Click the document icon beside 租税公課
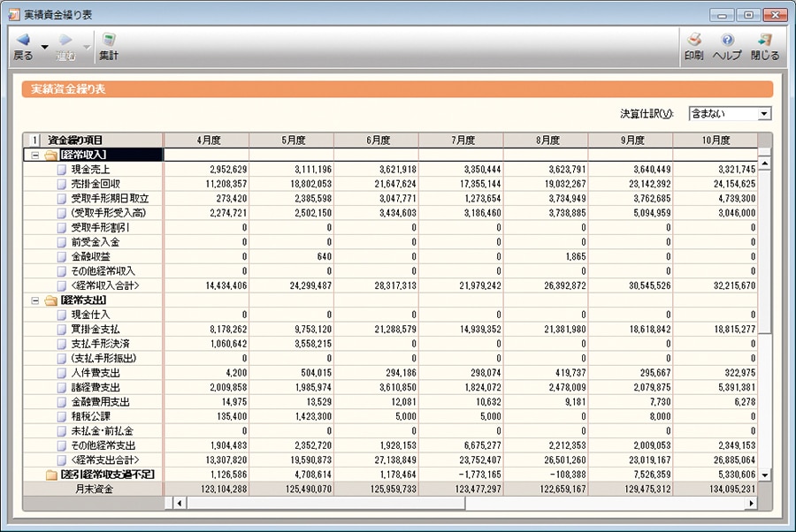This screenshot has width=796, height=532. point(62,416)
